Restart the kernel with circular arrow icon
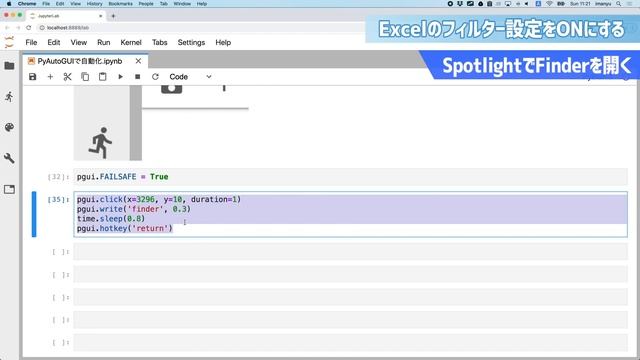 pos(155,77)
